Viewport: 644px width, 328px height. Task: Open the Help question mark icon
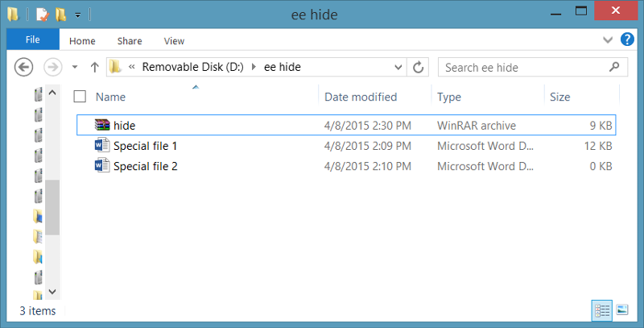coord(627,39)
